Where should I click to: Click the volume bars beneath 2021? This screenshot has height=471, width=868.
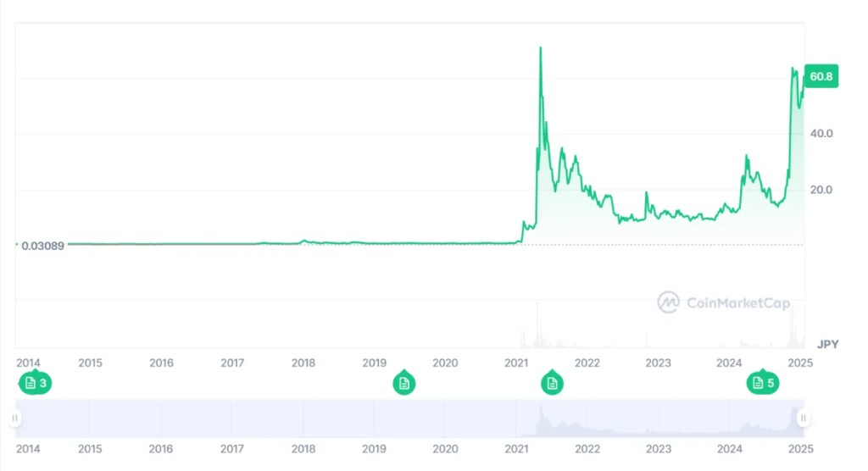coord(537,336)
